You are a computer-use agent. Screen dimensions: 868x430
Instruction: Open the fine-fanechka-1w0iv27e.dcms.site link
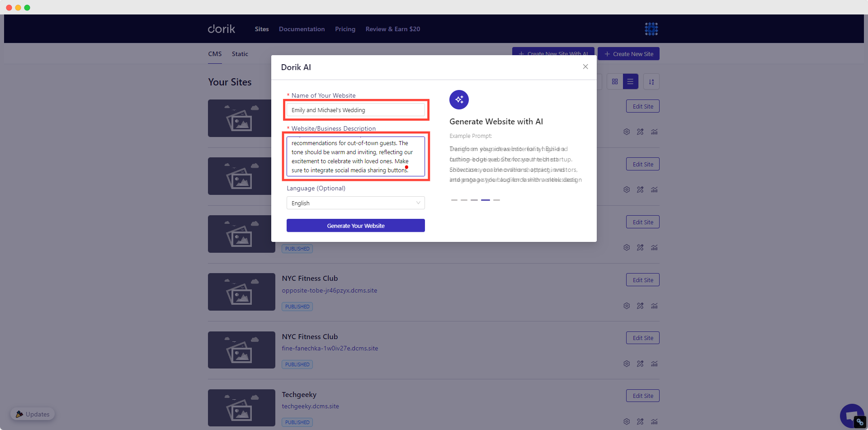pos(330,348)
